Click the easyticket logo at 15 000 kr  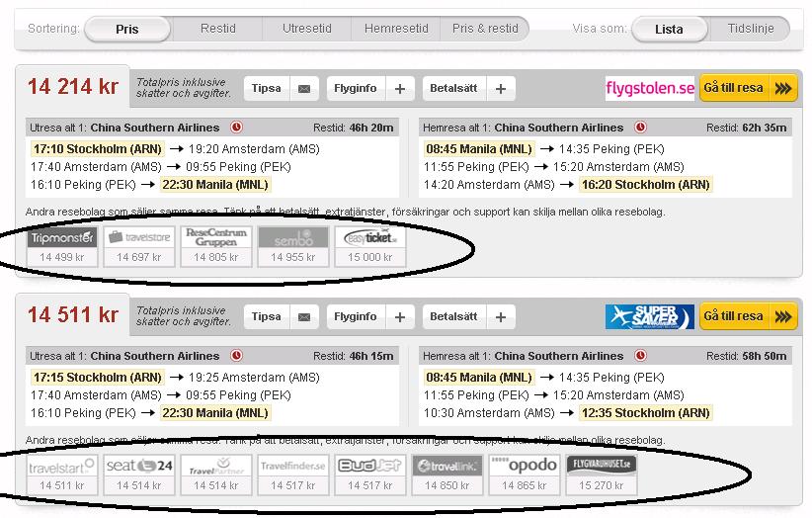(369, 238)
